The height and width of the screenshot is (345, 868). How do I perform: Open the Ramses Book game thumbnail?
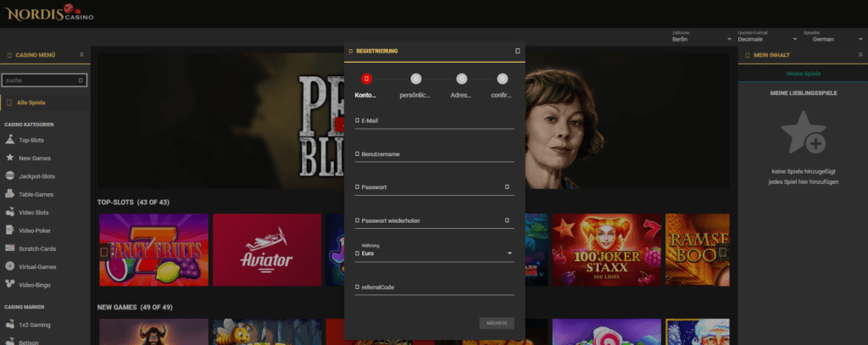click(x=698, y=250)
